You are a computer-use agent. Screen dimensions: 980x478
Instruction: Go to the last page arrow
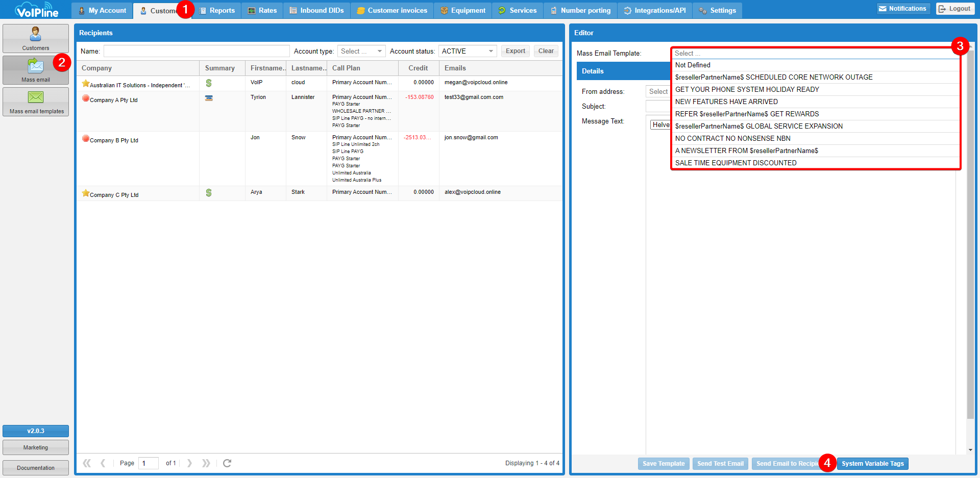pyautogui.click(x=206, y=463)
